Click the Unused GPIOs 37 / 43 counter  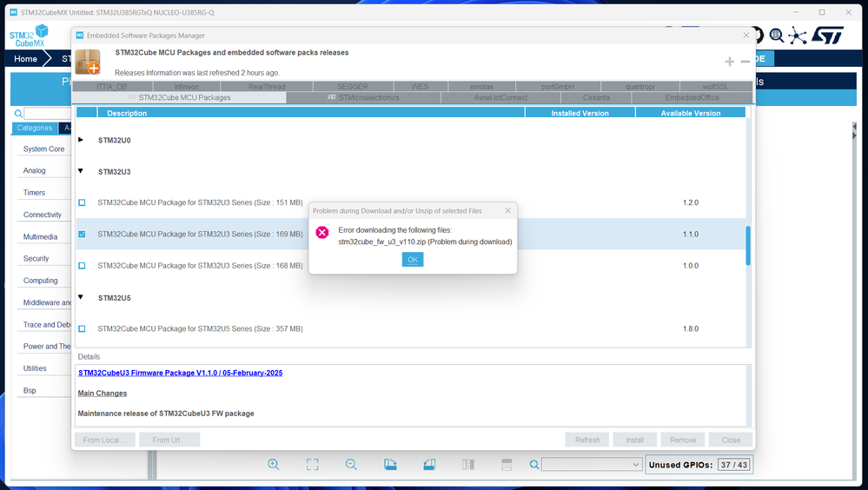click(699, 465)
